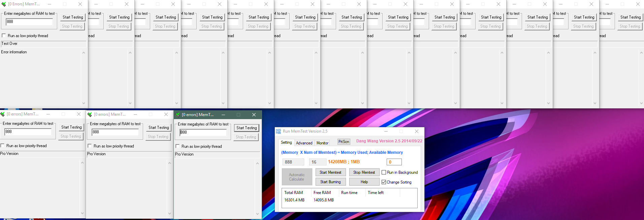Close the Run MemTest Version 2.5 window
Image resolution: width=644 pixels, height=220 pixels.
point(417,131)
